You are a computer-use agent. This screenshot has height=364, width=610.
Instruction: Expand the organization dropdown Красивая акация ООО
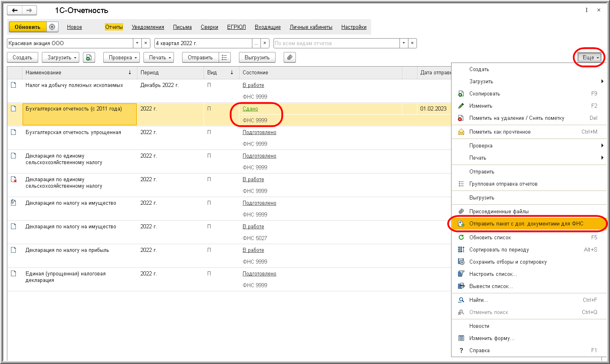click(x=137, y=43)
